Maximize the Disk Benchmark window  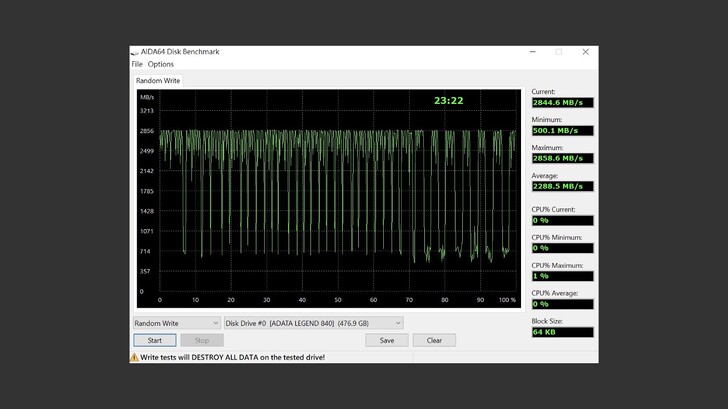[558, 52]
